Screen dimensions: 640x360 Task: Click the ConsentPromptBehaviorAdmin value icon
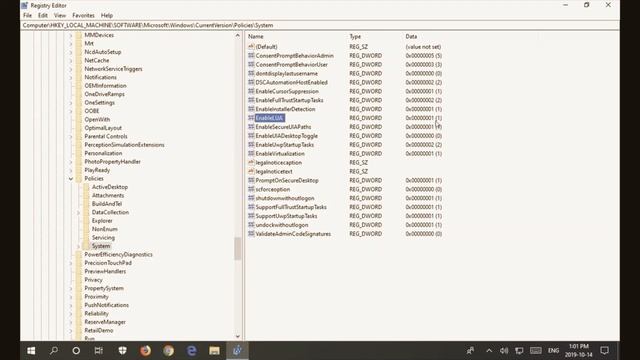pyautogui.click(x=251, y=56)
